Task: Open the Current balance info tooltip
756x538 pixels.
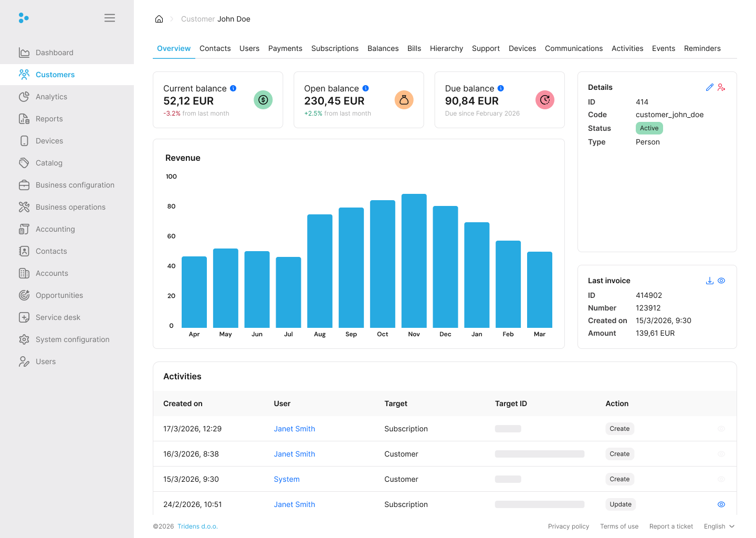Action: click(233, 88)
